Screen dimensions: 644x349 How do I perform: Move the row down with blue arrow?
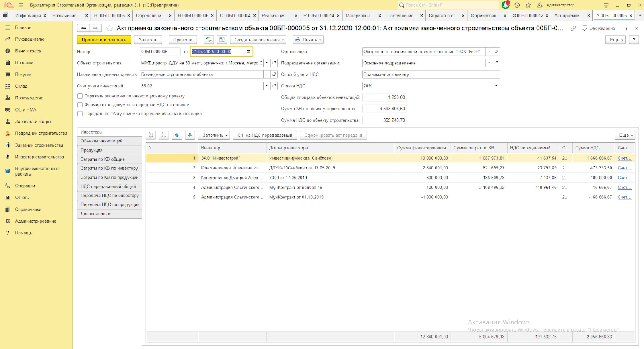point(190,135)
